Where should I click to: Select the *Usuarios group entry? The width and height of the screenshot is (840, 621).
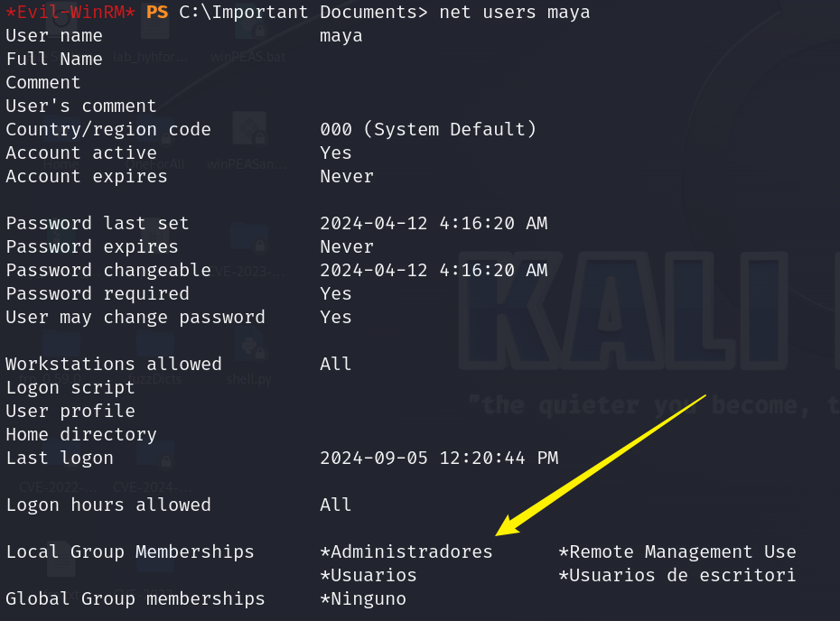(x=369, y=576)
